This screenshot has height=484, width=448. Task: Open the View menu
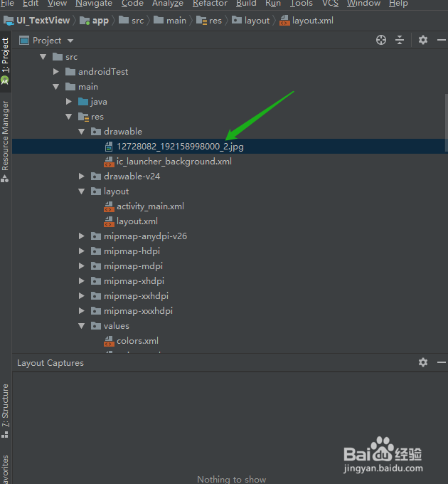point(57,3)
